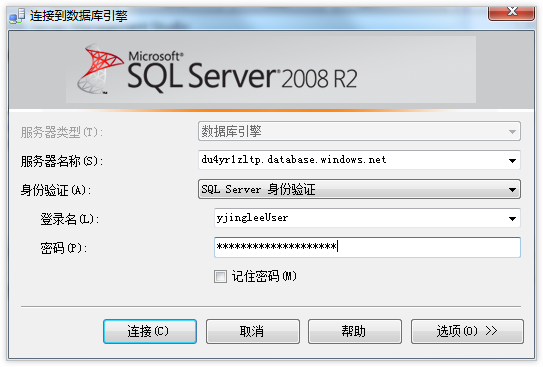Expand the 登录名 login name dropdown
The width and height of the screenshot is (543, 367).
(512, 218)
